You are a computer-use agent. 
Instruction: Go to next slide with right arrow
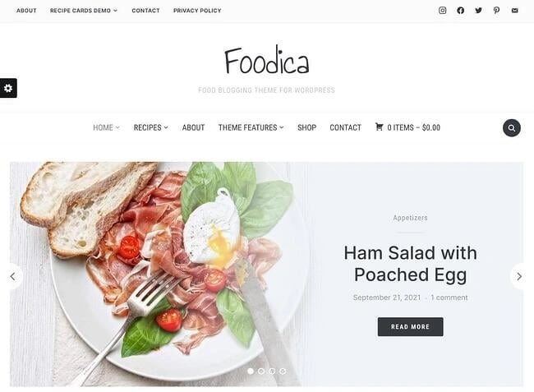pyautogui.click(x=519, y=276)
